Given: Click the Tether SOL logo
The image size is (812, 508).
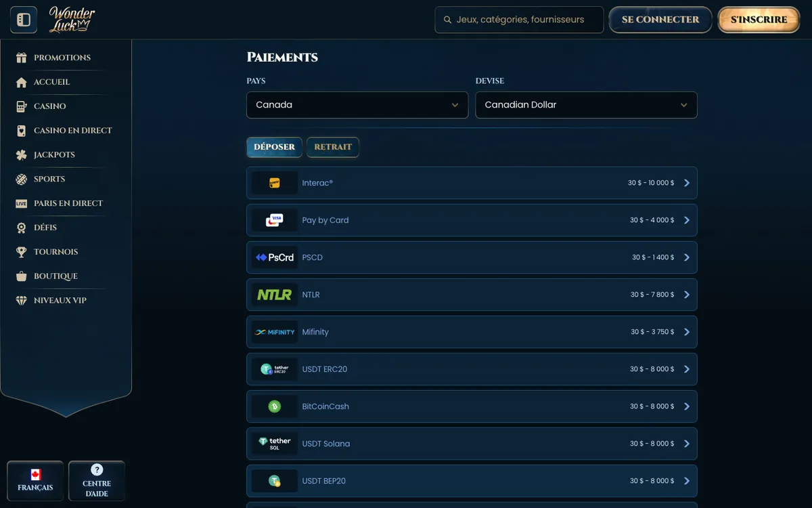Looking at the screenshot, I should pos(275,444).
